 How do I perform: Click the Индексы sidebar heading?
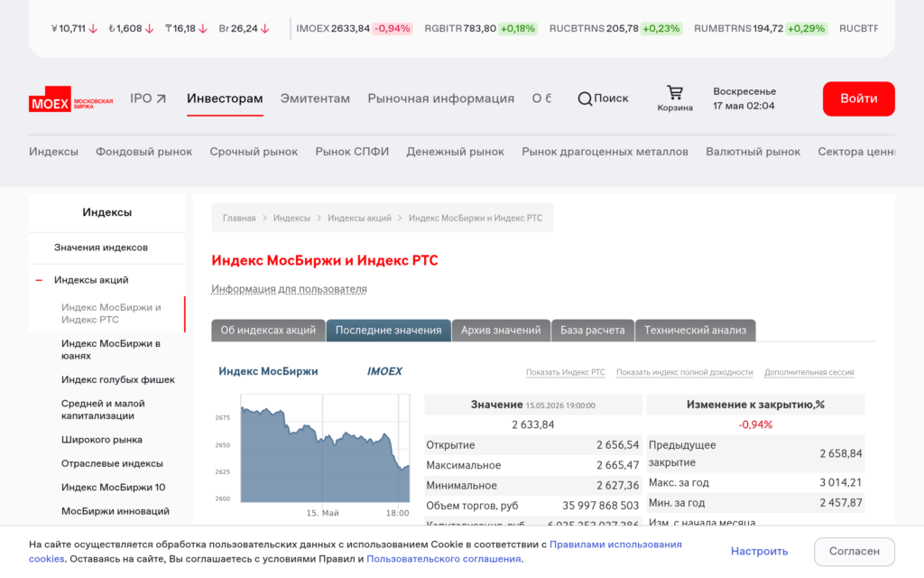point(107,212)
